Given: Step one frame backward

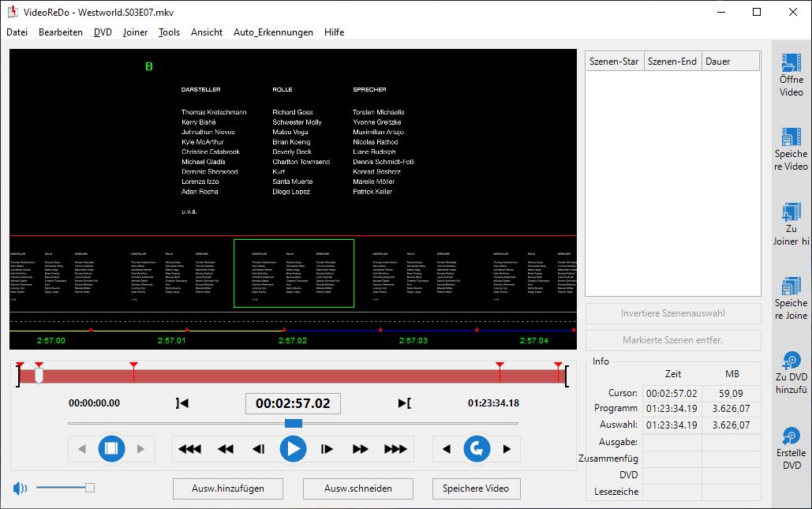Looking at the screenshot, I should click(x=258, y=449).
